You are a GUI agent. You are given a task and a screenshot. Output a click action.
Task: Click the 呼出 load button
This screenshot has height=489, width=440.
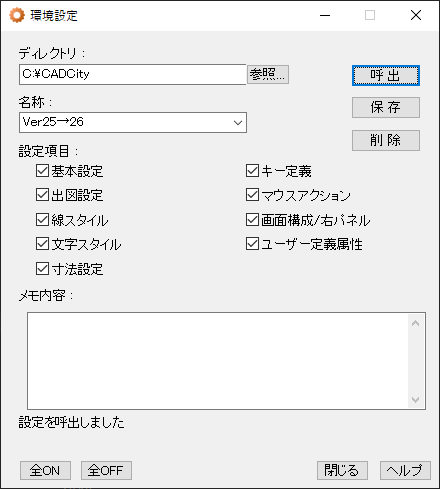click(386, 76)
